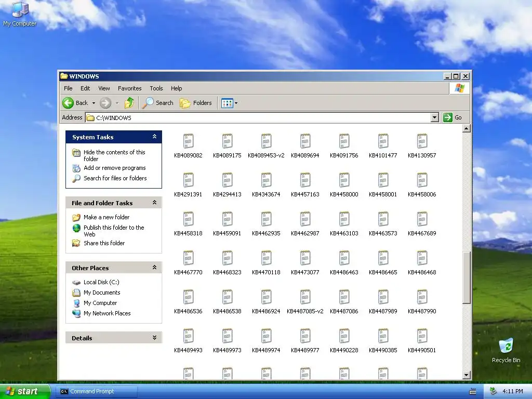
Task: Select the KB4089082 file icon
Action: pyautogui.click(x=188, y=141)
